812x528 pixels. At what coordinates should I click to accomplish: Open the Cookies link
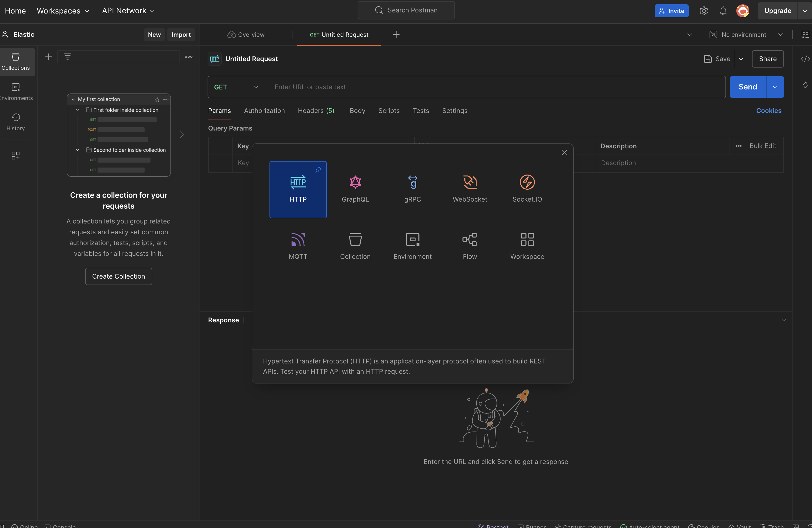[x=768, y=111]
